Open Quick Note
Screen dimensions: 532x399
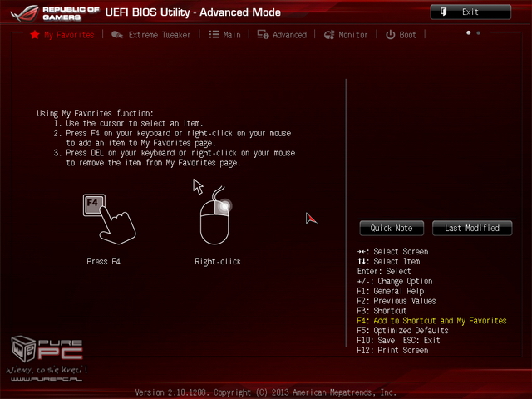(x=392, y=228)
